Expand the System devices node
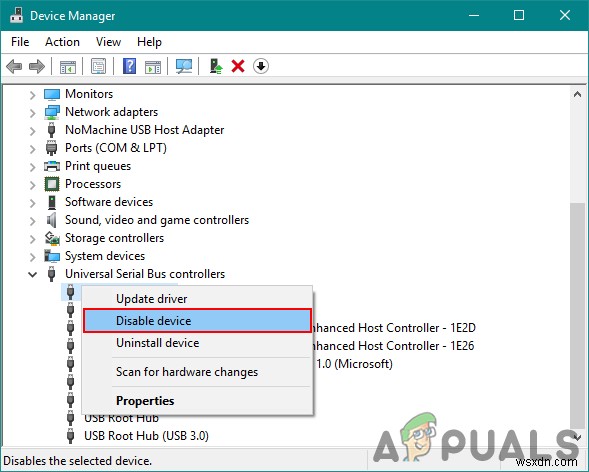Image resolution: width=589 pixels, height=472 pixels. pos(33,257)
